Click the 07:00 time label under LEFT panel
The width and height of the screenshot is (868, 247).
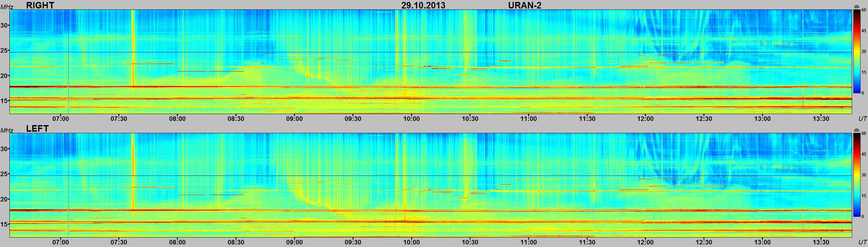point(60,242)
